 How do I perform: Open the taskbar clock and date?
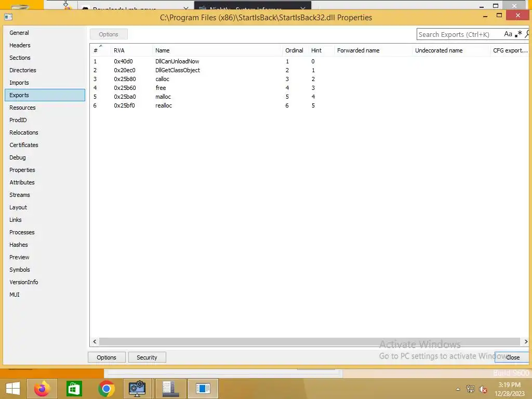pyautogui.click(x=510, y=389)
